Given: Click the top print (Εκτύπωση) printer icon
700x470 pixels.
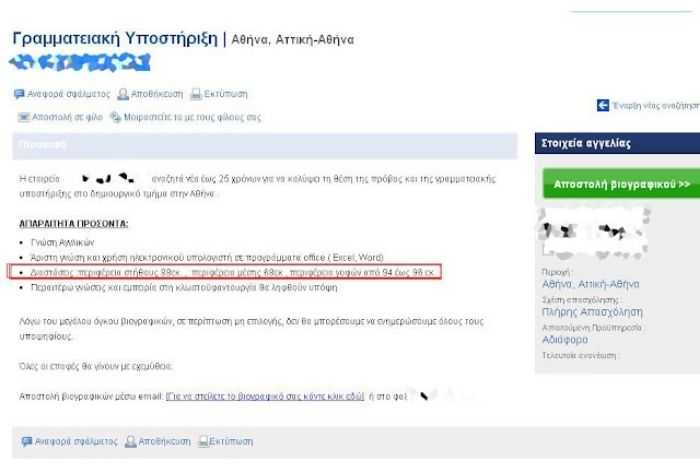Looking at the screenshot, I should [196, 94].
